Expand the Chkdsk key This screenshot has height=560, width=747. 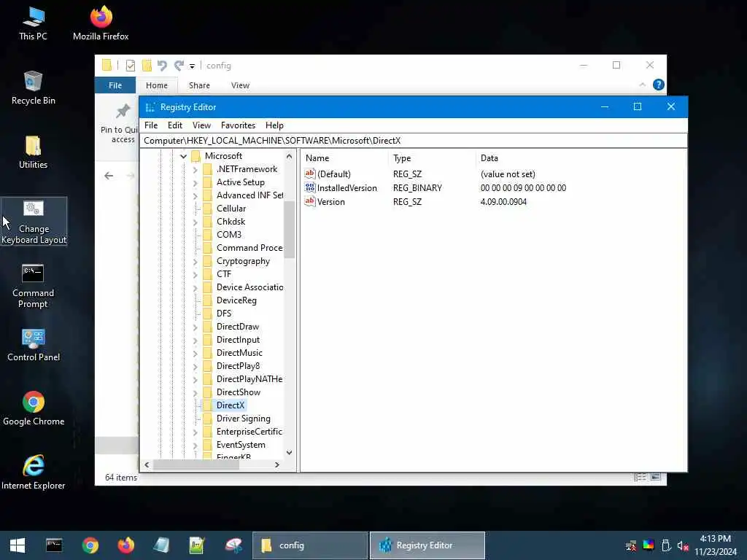(x=195, y=222)
